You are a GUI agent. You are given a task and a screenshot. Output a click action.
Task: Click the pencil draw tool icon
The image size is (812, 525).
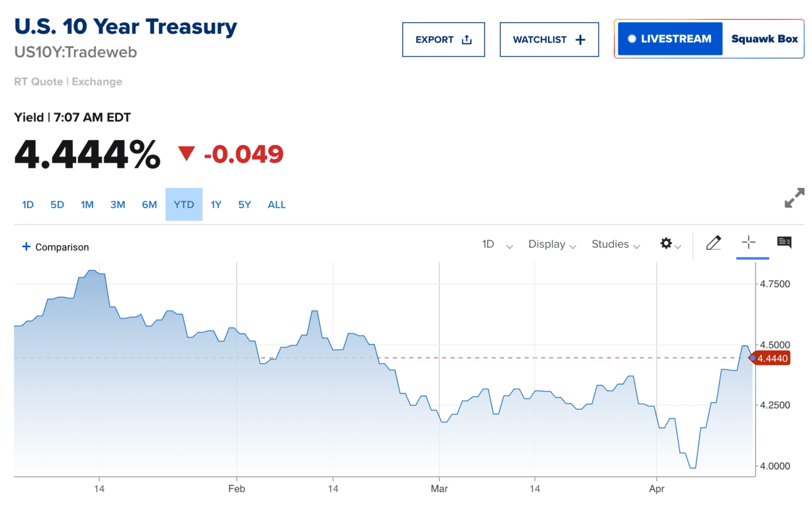point(713,243)
